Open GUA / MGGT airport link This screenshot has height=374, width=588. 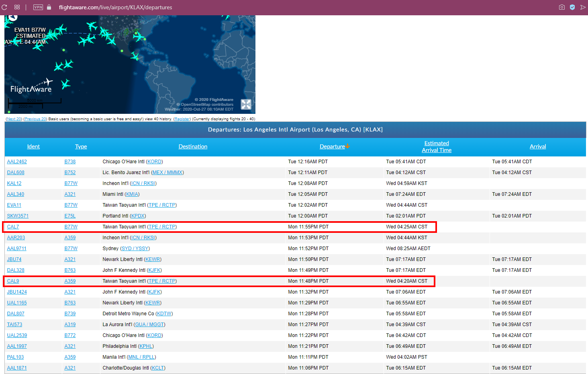pyautogui.click(x=149, y=325)
